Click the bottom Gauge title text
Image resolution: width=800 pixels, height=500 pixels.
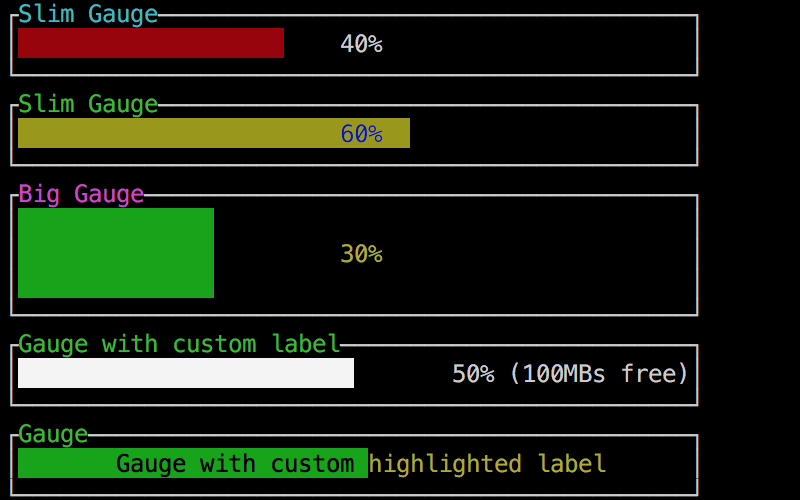pyautogui.click(x=53, y=434)
